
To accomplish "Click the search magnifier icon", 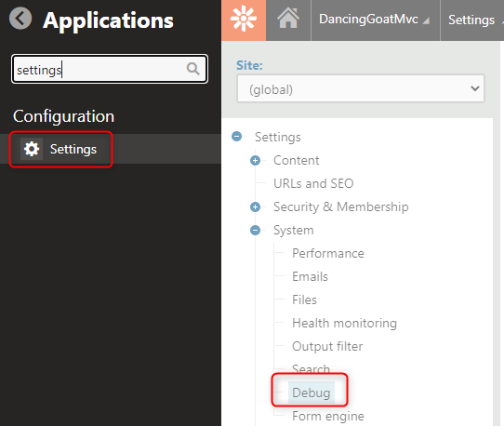I will pos(192,69).
